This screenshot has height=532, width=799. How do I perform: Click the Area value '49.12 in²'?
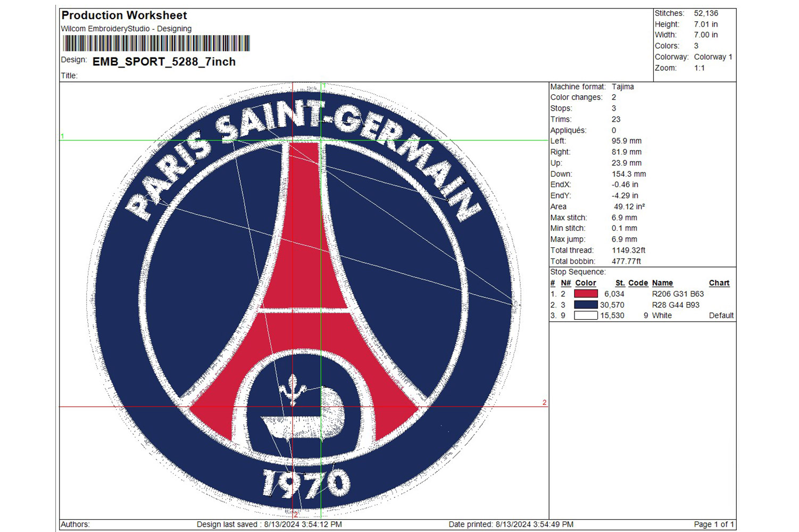pos(629,206)
